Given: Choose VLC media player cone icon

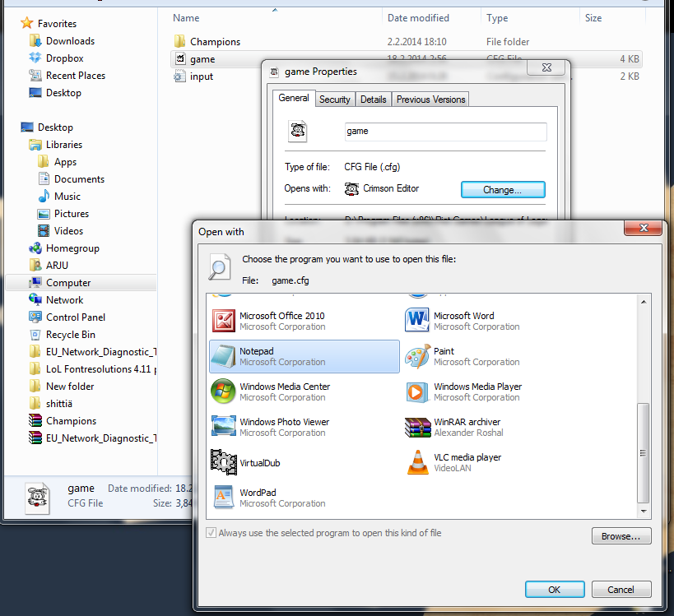Looking at the screenshot, I should tap(417, 462).
